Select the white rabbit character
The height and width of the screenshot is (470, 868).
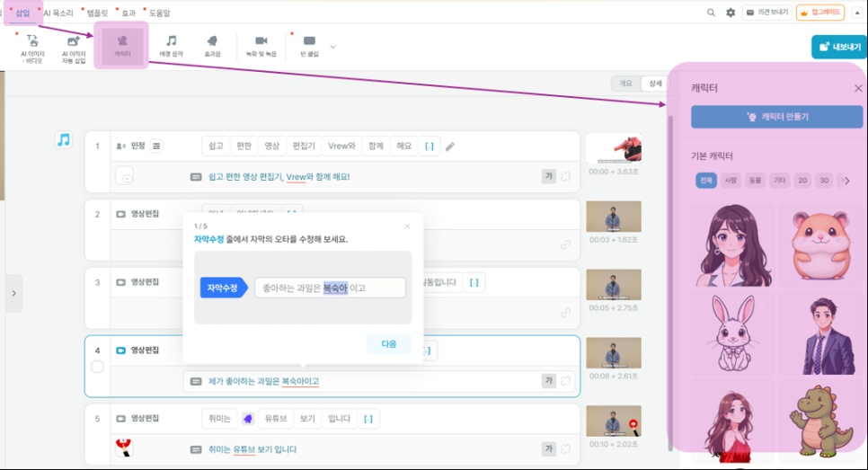pyautogui.click(x=733, y=333)
